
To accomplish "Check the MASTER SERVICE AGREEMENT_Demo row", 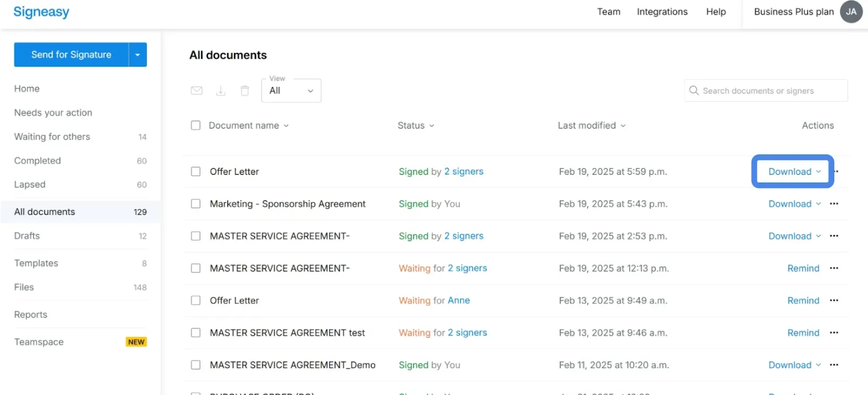I will [196, 365].
